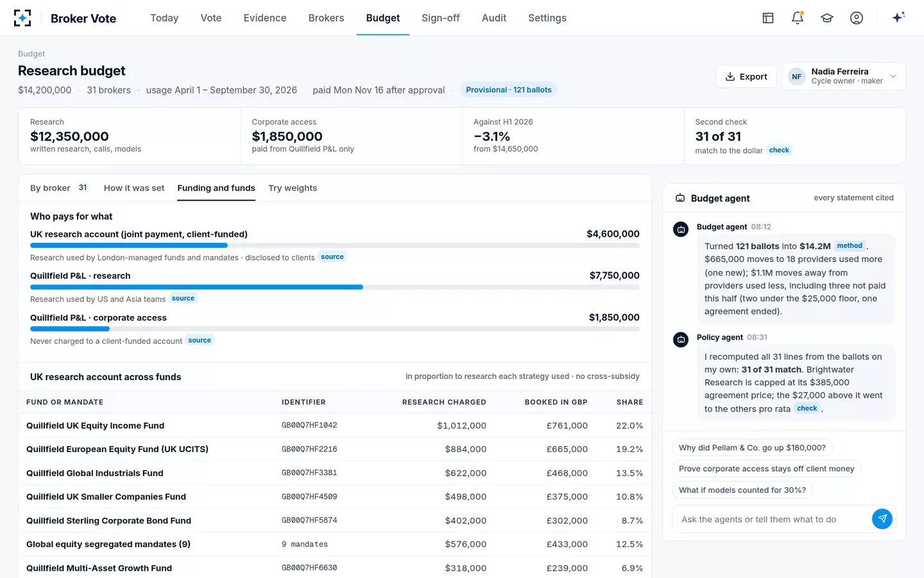Screen dimensions: 924x578
Task: Open source for US and Asia teams research
Action: [x=183, y=299]
